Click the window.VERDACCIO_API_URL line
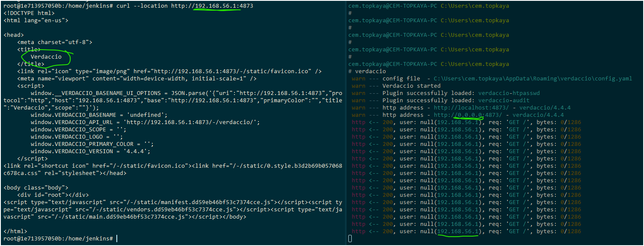The image size is (644, 246). [145, 122]
